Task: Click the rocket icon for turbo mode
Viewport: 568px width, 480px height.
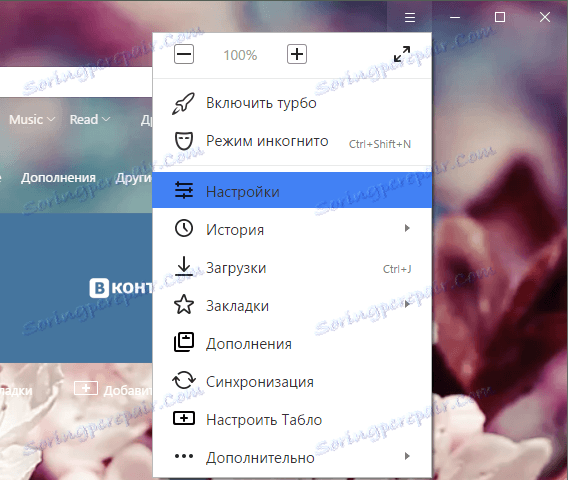Action: 183,104
